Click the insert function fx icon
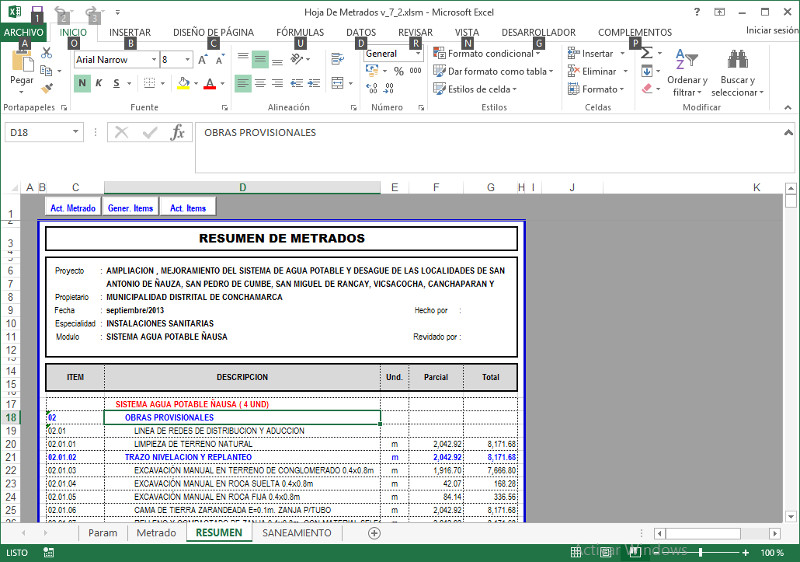Image resolution: width=800 pixels, height=562 pixels. (177, 132)
